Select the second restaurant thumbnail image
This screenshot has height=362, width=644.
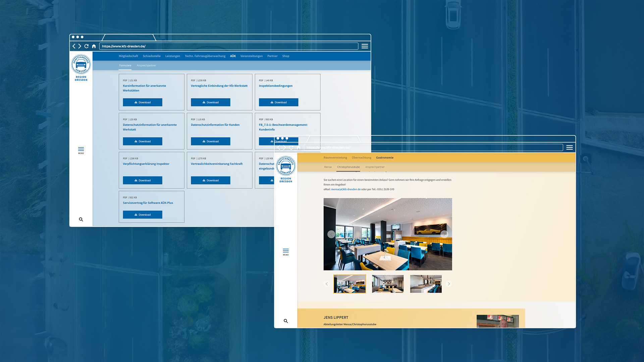point(387,284)
